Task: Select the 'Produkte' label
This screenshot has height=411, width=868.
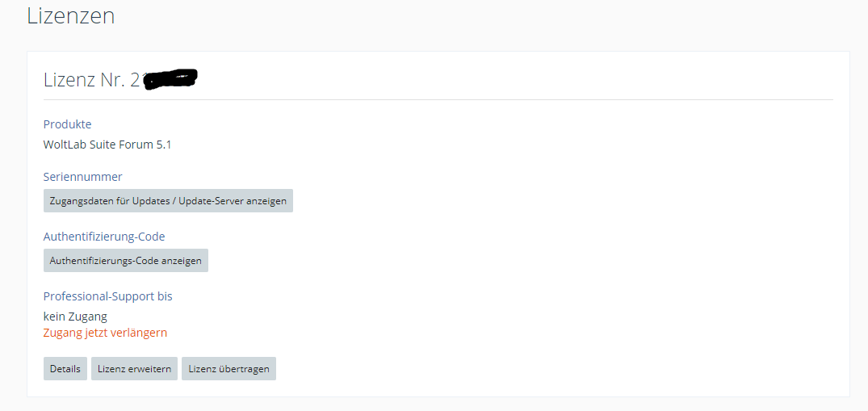Action: click(67, 124)
